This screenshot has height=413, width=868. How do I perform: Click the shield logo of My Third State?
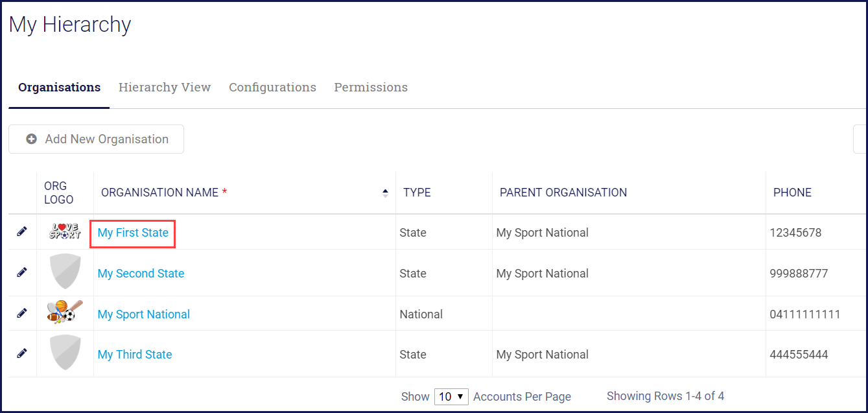click(65, 353)
